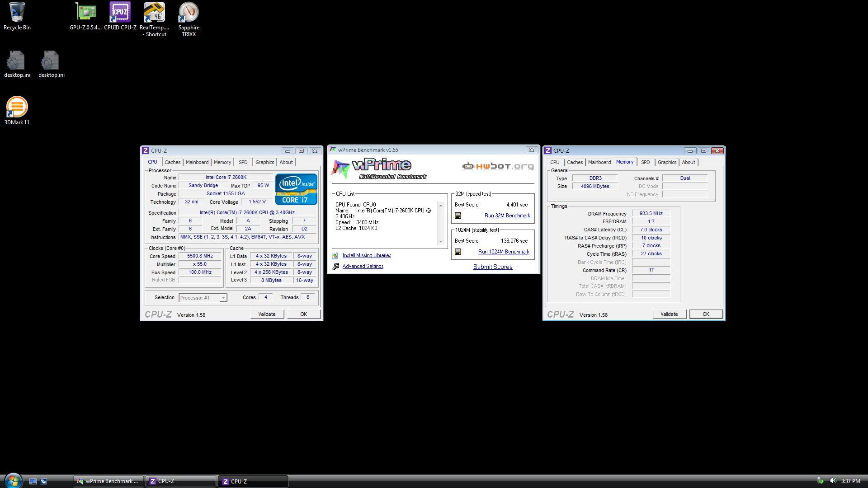
Task: Click the CAS# Latency 7.0 clocks value
Action: (x=651, y=230)
